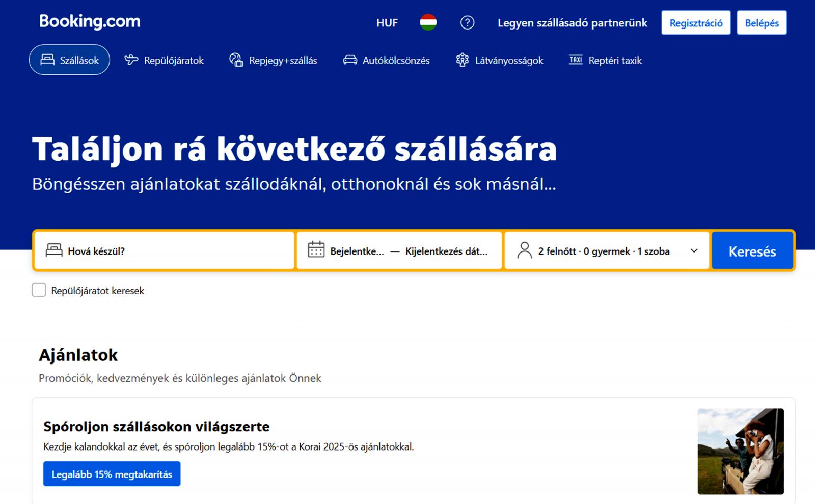Click the Hungarian flag language icon
Image resolution: width=815 pixels, height=504 pixels.
428,22
